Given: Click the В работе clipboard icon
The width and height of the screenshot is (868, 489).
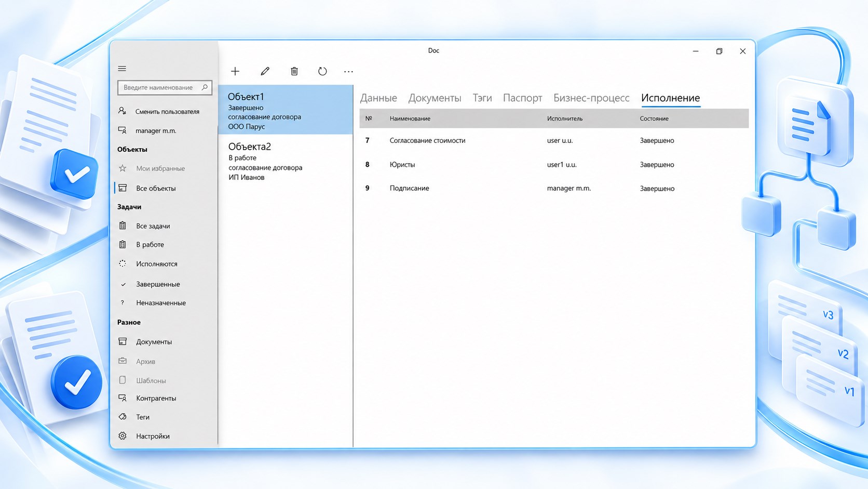Looking at the screenshot, I should click(123, 244).
